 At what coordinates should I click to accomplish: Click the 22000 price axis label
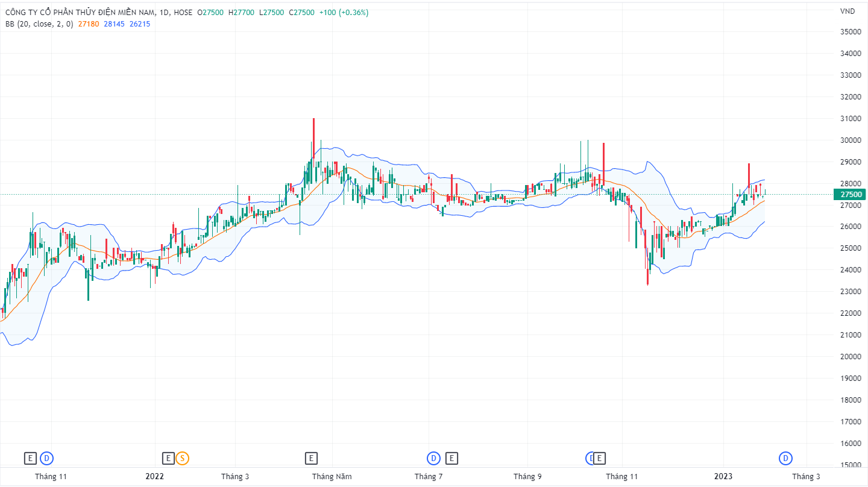[x=850, y=313]
